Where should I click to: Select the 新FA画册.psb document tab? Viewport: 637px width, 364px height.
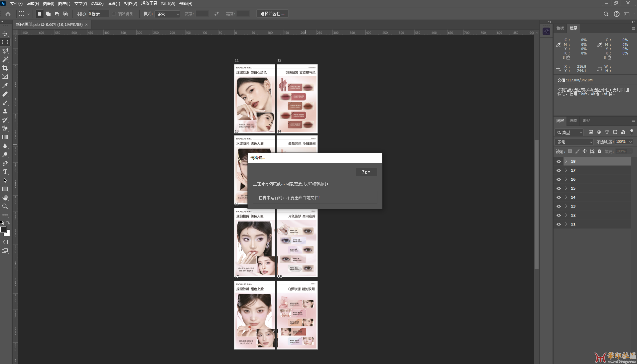click(x=49, y=25)
